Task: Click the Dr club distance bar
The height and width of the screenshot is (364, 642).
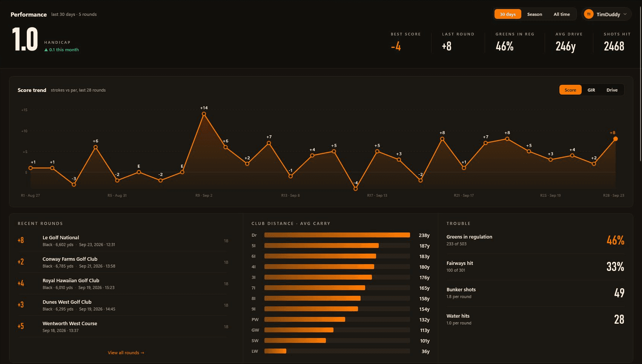Action: point(337,235)
